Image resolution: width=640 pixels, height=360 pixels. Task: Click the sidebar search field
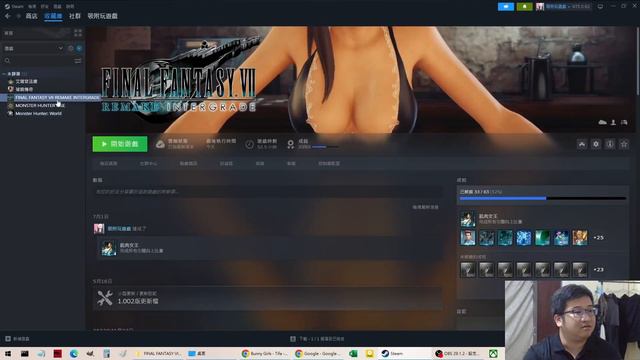click(x=37, y=61)
